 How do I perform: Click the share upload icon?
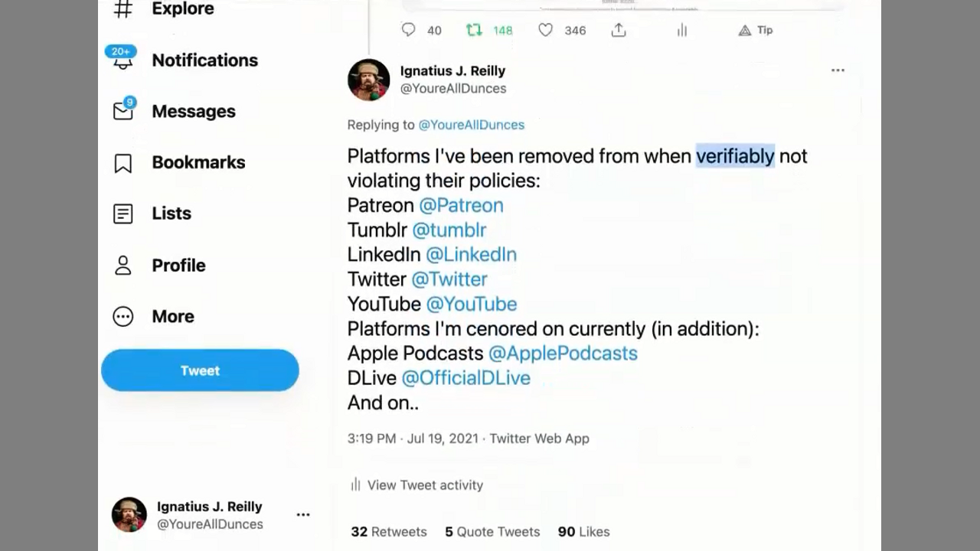coord(619,30)
